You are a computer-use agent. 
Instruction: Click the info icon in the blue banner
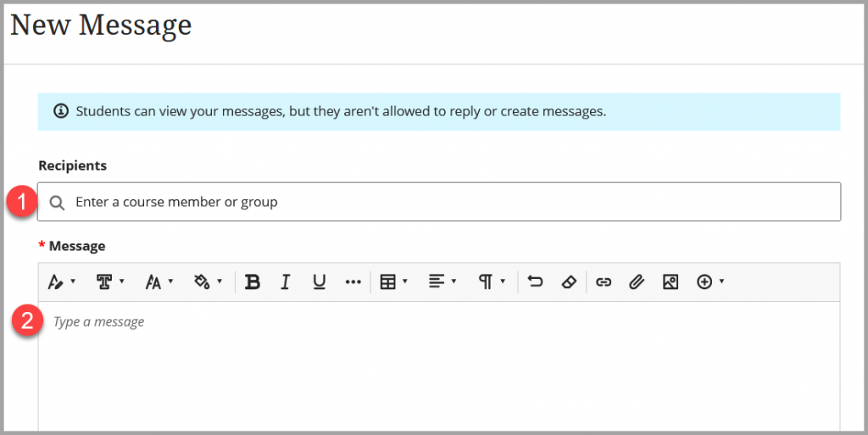pos(60,111)
